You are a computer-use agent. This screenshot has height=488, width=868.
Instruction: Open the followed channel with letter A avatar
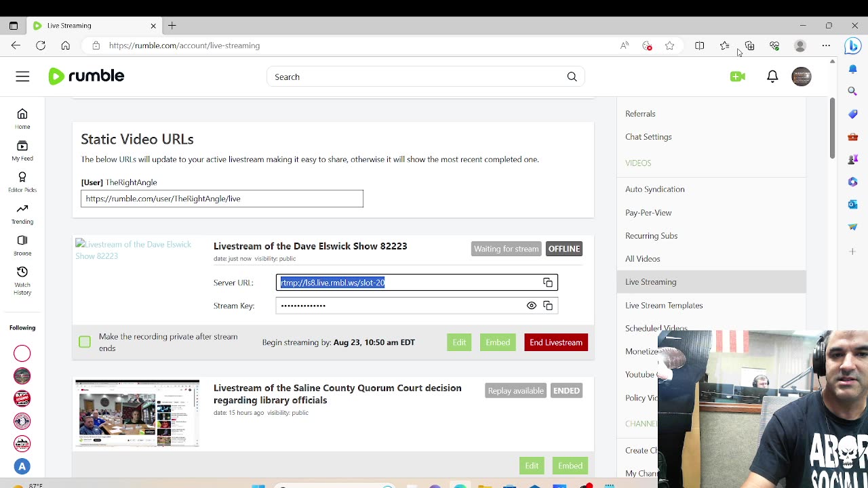22,466
